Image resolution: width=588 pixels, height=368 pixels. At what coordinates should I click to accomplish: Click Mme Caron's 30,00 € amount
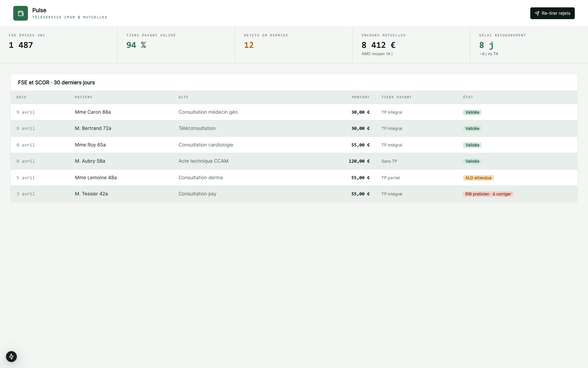(361, 112)
